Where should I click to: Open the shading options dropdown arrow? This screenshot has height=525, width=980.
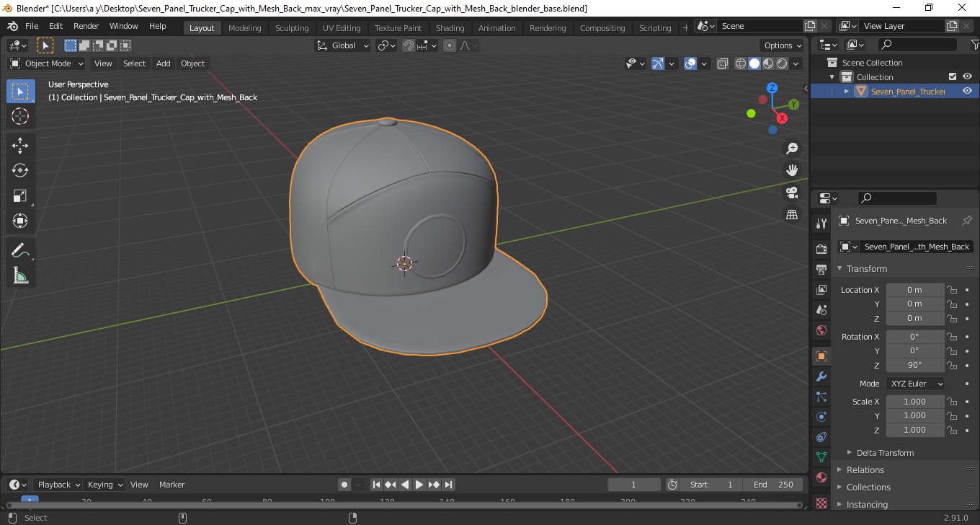coord(796,63)
